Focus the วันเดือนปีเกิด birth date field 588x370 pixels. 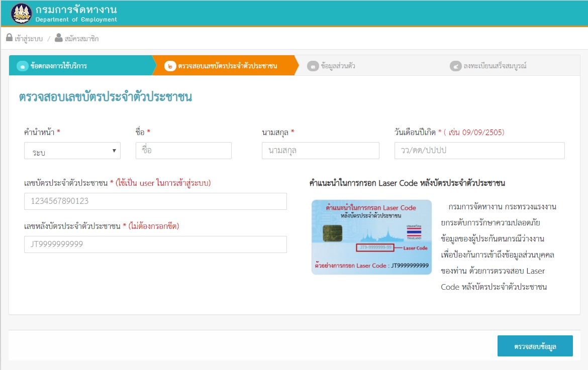click(x=479, y=151)
